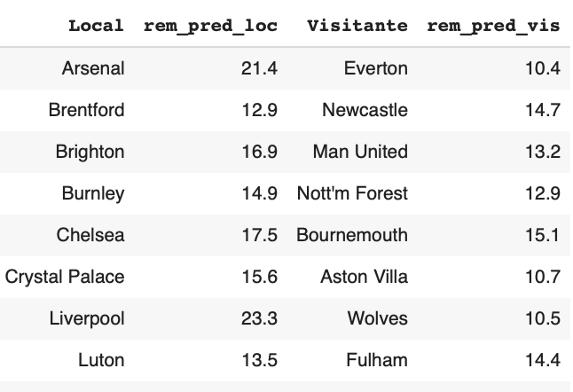
Task: Select the 14.4 value for Fulham
Action: [x=543, y=360]
